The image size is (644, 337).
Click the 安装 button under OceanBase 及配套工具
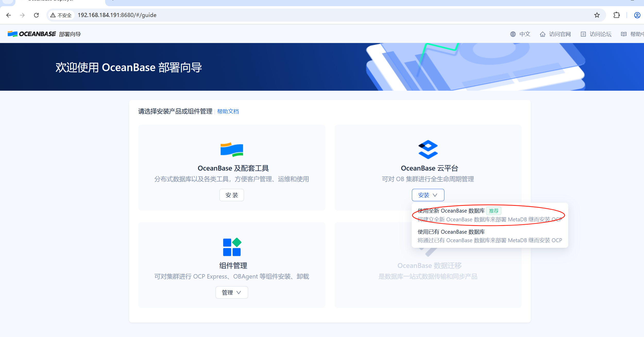pos(231,195)
